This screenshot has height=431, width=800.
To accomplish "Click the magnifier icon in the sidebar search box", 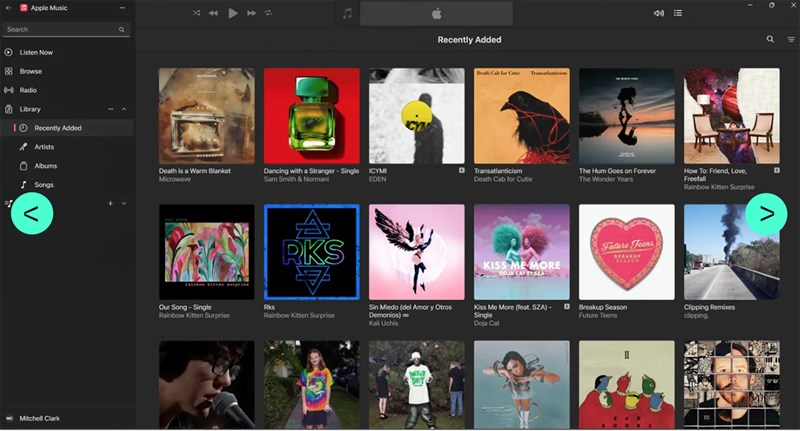I will coord(121,30).
